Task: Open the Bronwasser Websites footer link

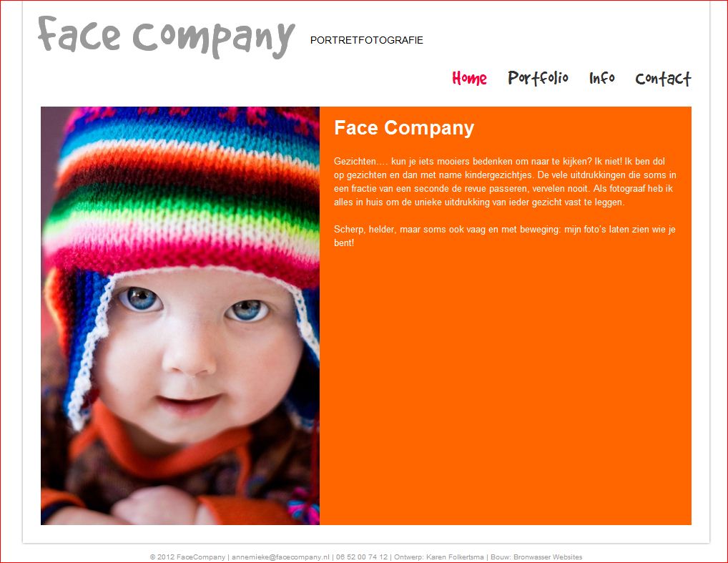Action: 548,557
